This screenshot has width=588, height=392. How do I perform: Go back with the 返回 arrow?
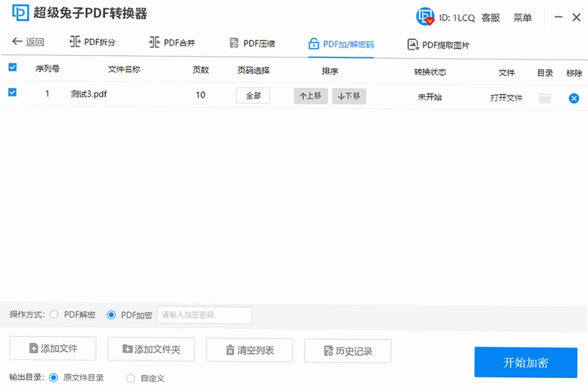[28, 42]
